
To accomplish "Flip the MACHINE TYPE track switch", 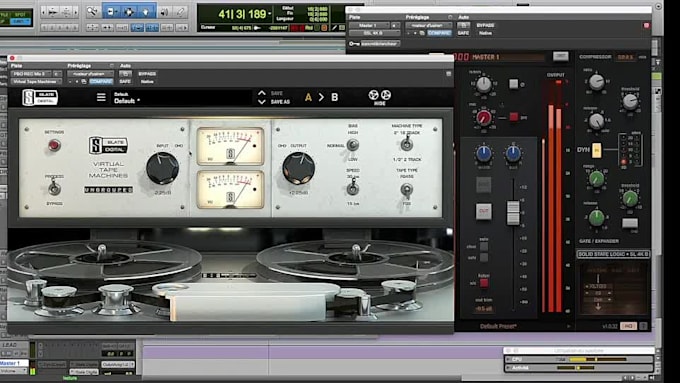I will [406, 143].
